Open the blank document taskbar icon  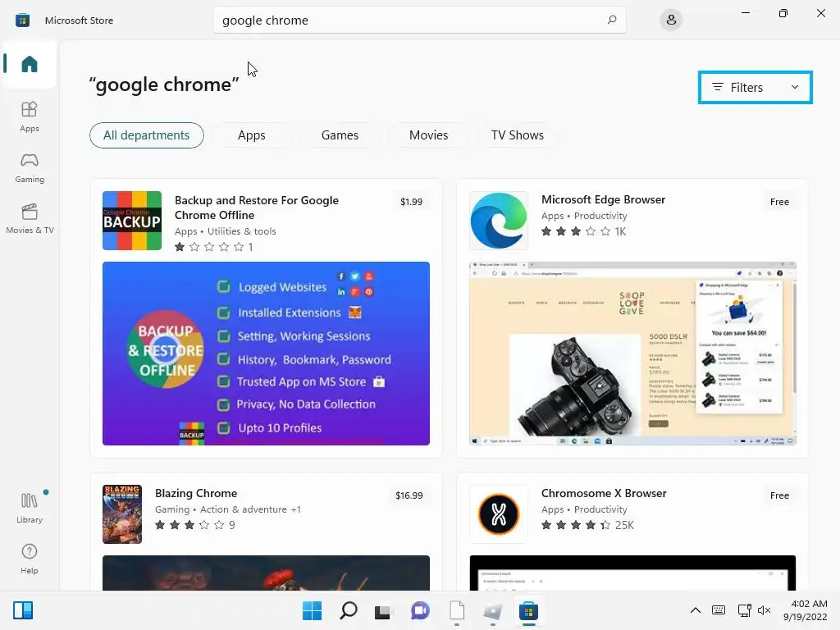pos(456,610)
